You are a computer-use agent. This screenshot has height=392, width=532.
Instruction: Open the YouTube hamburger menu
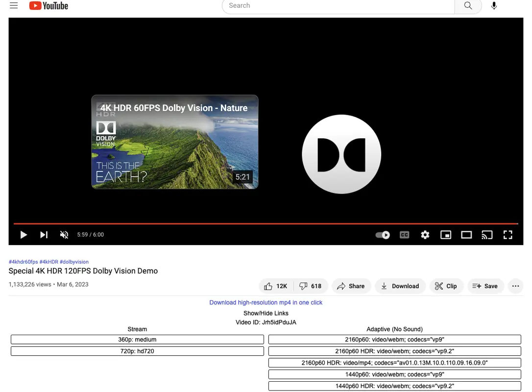click(x=13, y=6)
